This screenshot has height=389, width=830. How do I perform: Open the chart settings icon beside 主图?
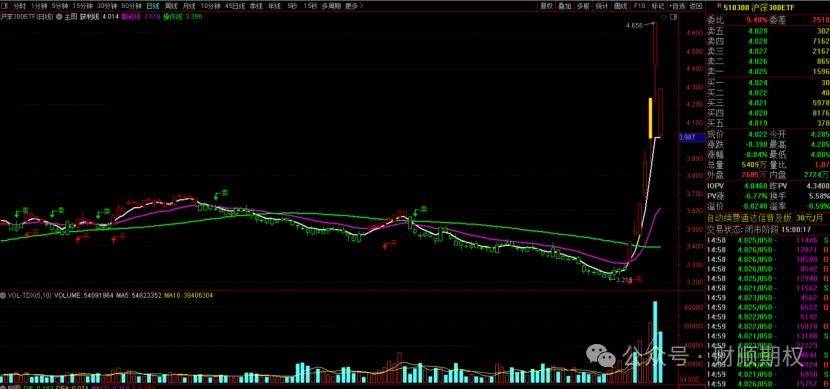[x=59, y=16]
